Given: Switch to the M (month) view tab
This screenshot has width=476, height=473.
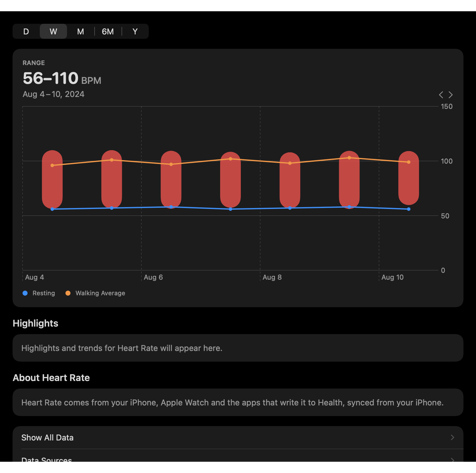Looking at the screenshot, I should point(80,31).
